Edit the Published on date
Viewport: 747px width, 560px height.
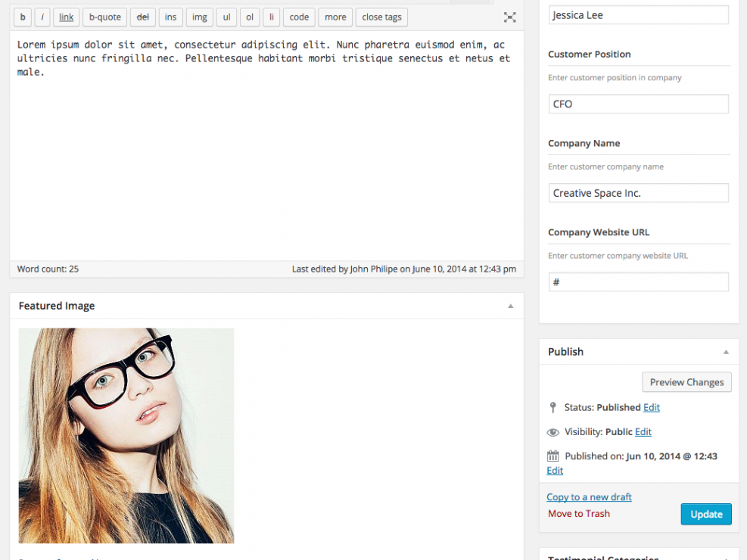[555, 471]
